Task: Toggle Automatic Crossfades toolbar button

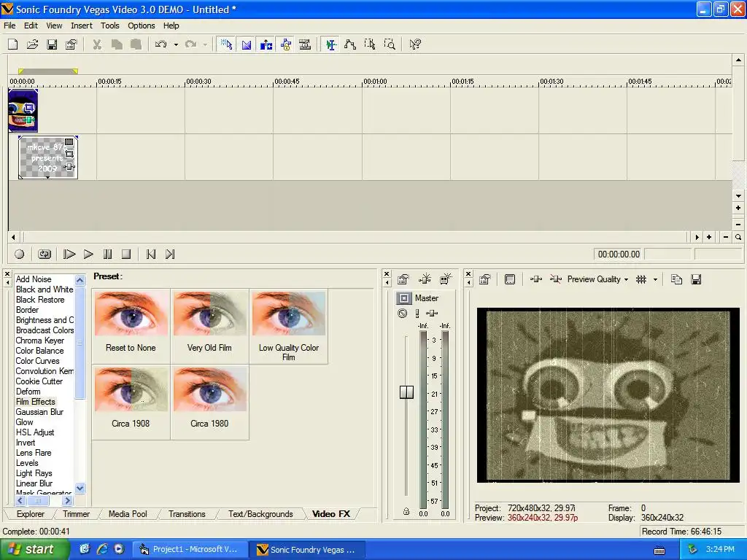Action: 247,44
